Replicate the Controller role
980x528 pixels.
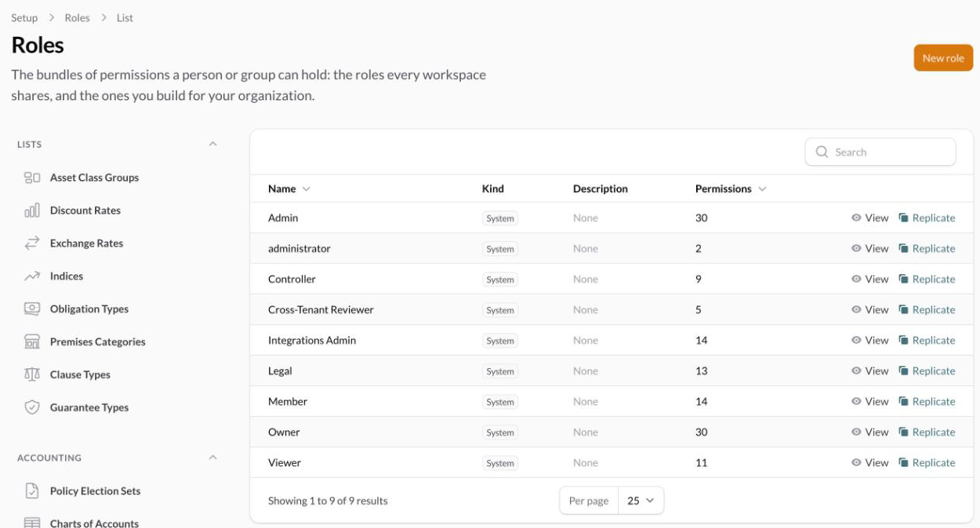tap(927, 279)
